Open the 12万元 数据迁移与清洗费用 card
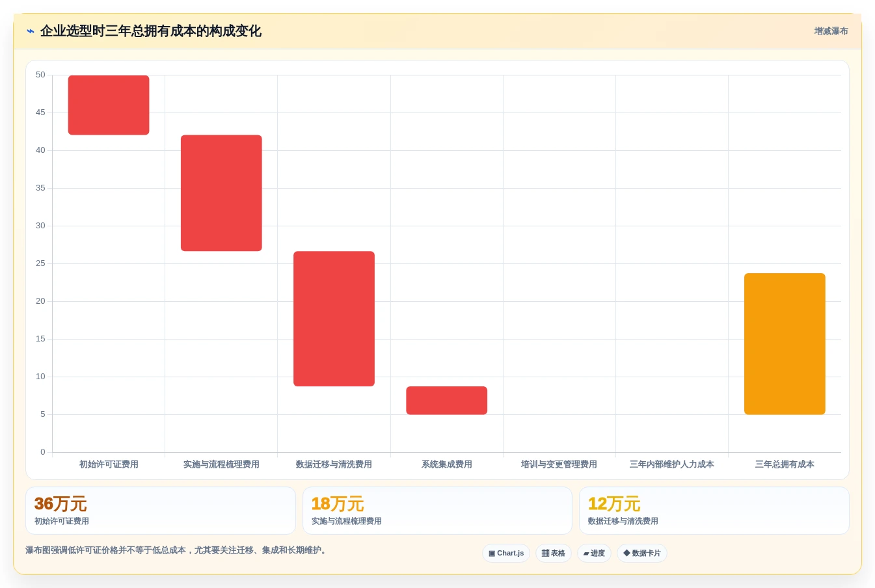This screenshot has height=588, width=875. click(x=714, y=511)
